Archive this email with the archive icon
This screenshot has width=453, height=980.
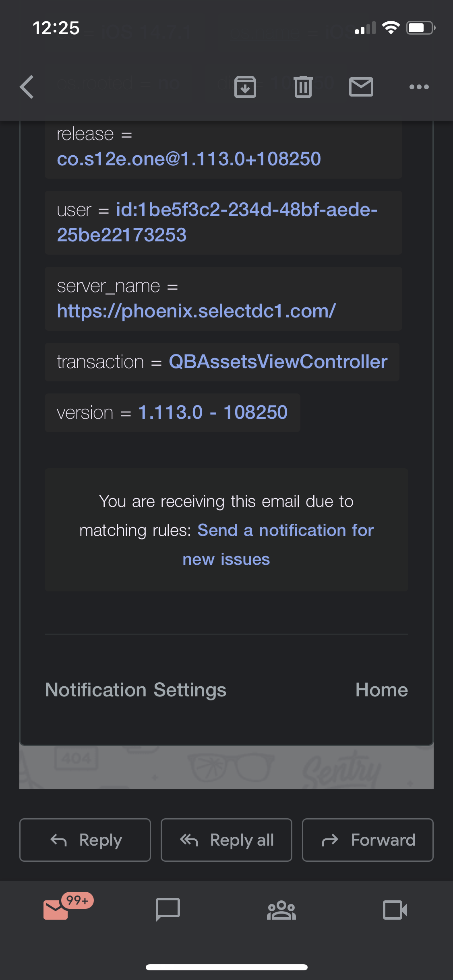pos(245,87)
